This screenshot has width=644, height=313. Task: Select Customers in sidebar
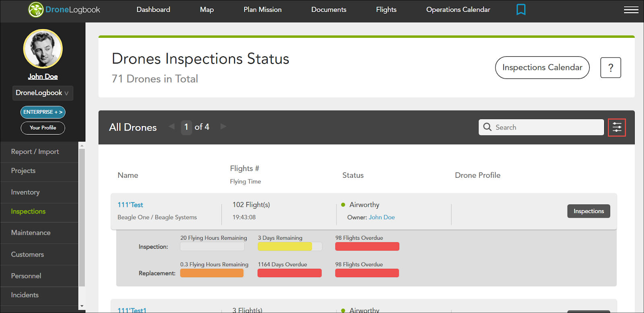(27, 254)
